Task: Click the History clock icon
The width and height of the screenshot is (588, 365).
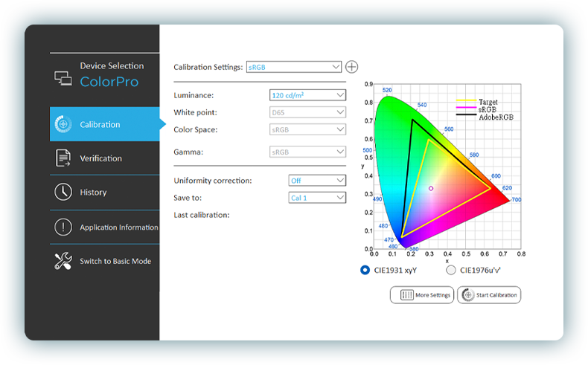Action: [63, 192]
